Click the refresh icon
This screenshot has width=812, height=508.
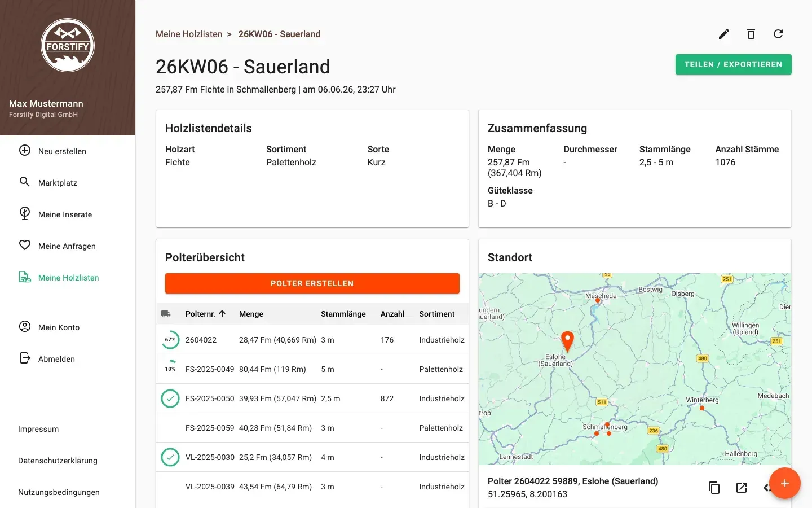[778, 34]
